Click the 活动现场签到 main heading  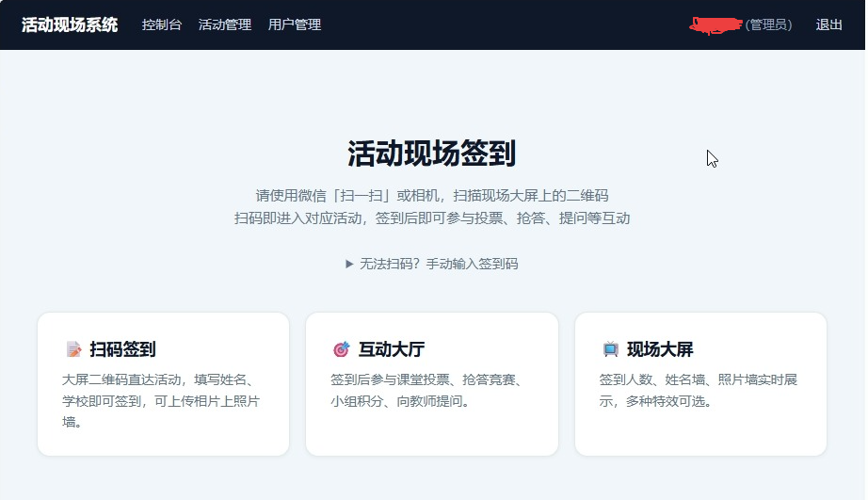[x=432, y=153]
